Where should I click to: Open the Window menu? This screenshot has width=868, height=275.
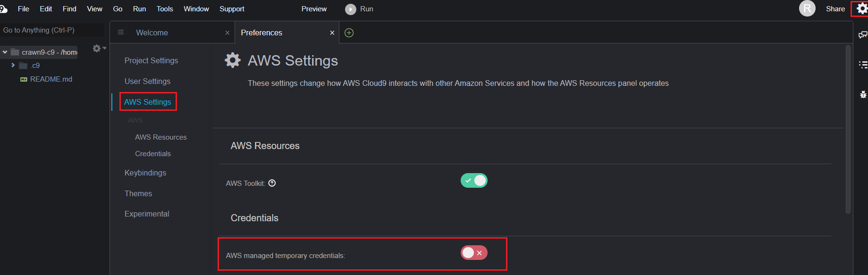196,9
